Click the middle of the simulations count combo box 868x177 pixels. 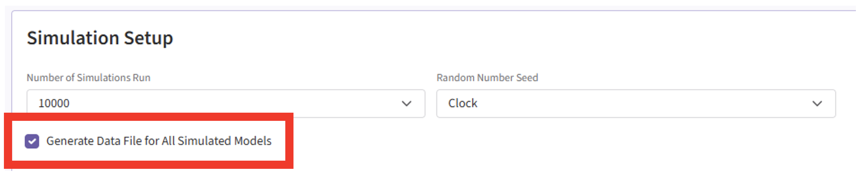pyautogui.click(x=226, y=103)
